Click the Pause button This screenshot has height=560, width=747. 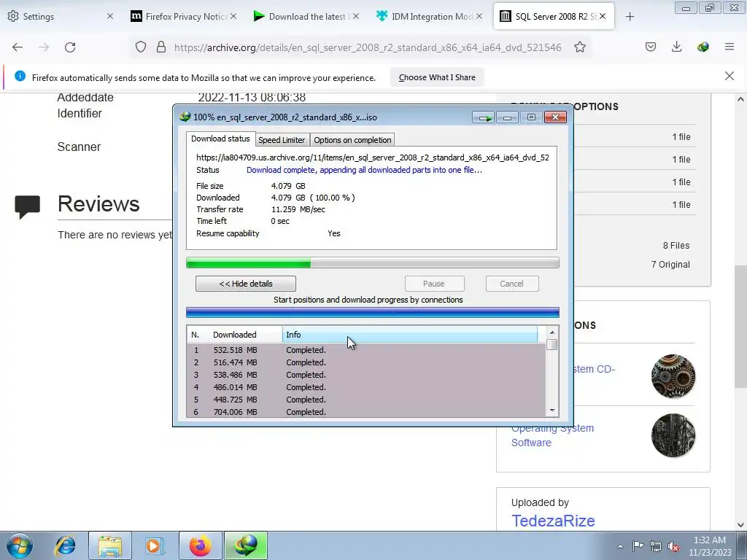coord(434,284)
